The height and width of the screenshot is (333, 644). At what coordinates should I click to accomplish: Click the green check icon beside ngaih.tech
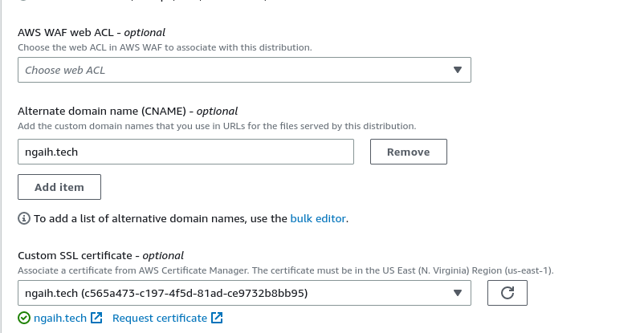coord(24,318)
